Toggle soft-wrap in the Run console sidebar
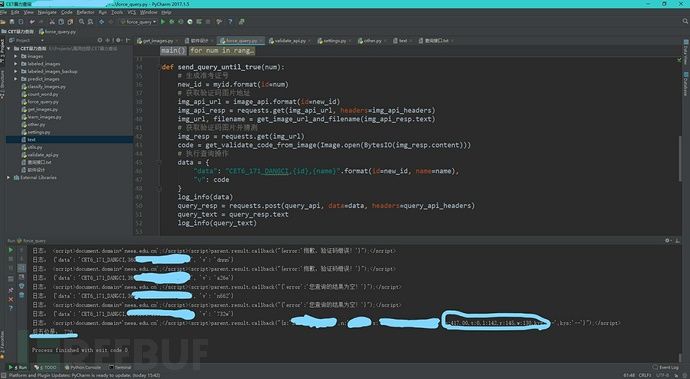690x379 pixels. point(22,268)
